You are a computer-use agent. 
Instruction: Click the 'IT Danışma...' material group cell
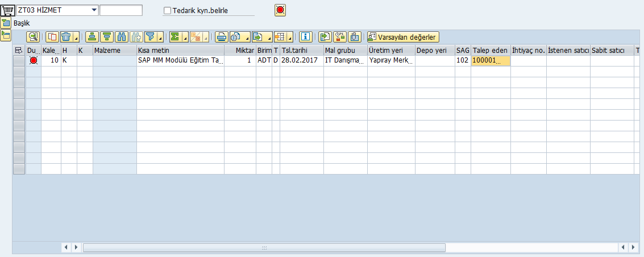(346, 61)
